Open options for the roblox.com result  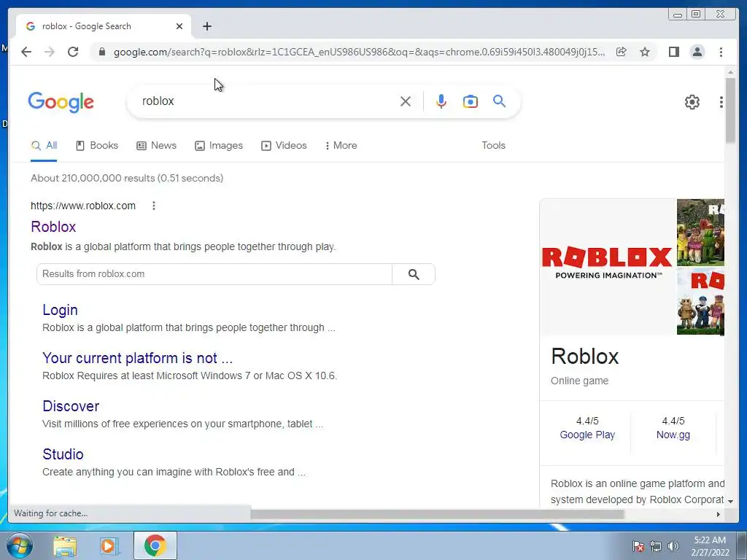153,206
